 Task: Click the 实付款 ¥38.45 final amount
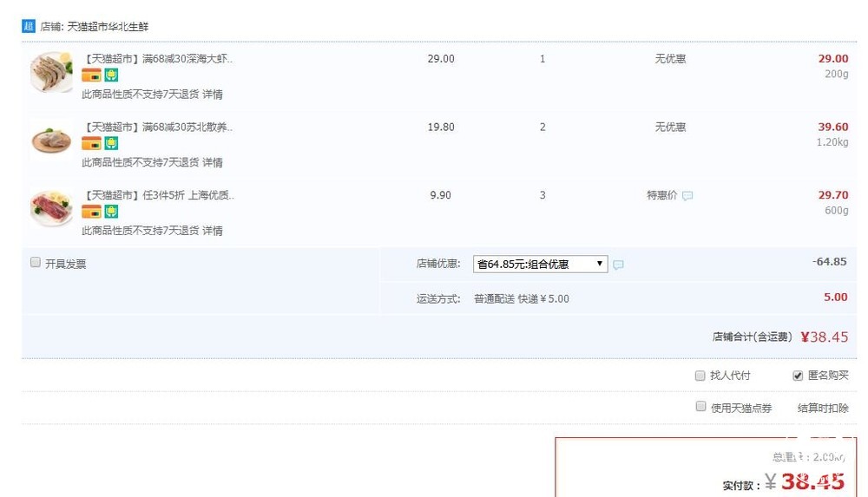(x=805, y=481)
